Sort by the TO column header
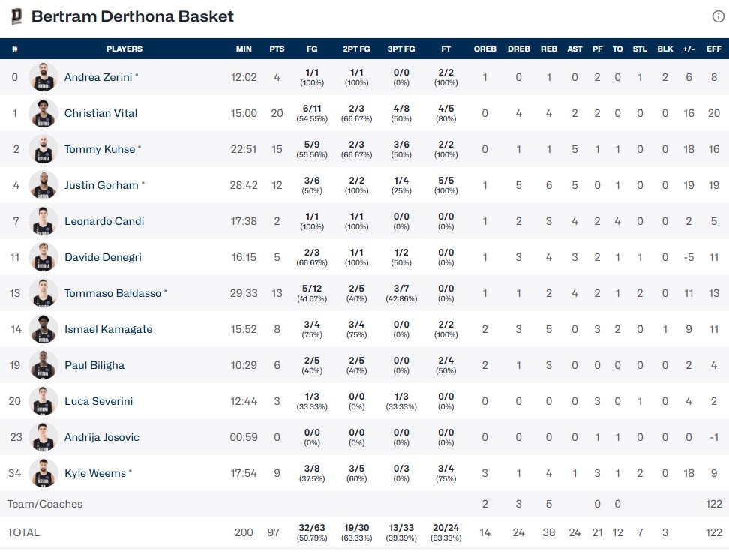729x560 pixels. pos(617,49)
